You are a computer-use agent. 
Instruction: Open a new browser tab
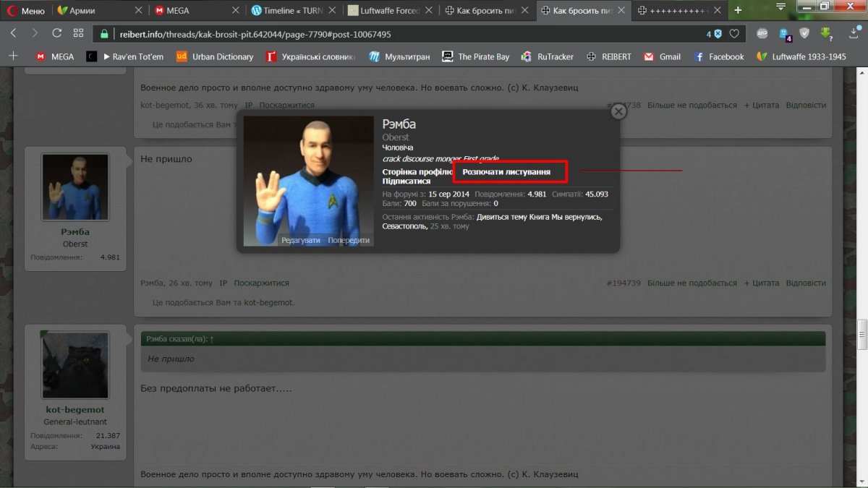click(738, 10)
